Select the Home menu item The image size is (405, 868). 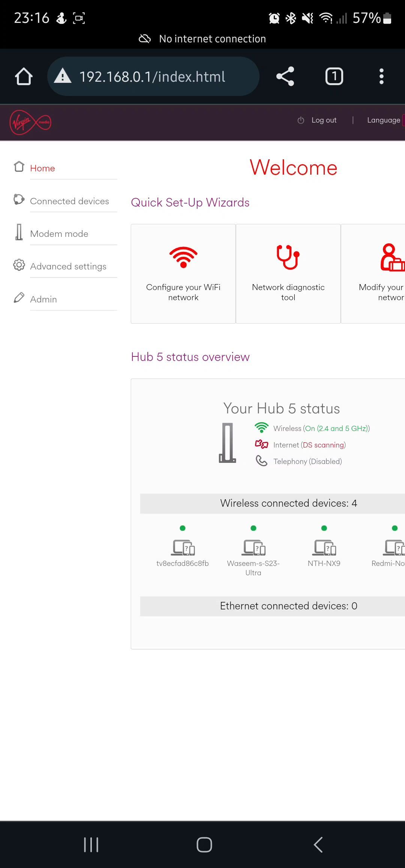pos(42,168)
